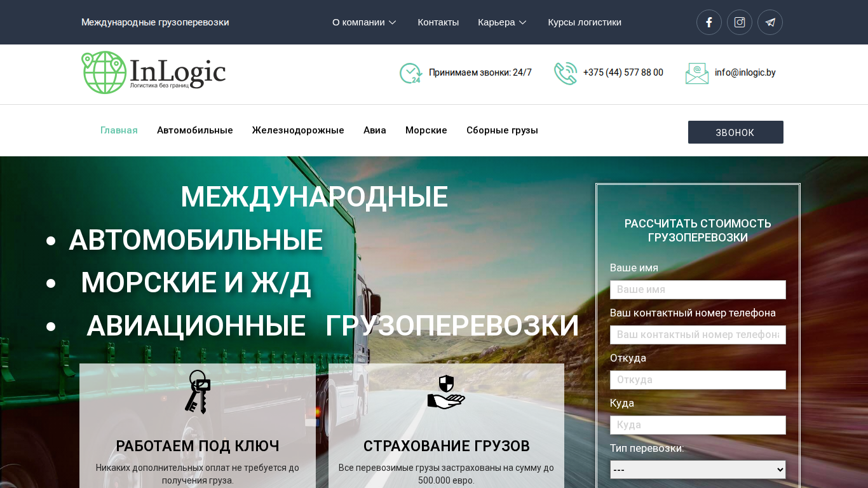Open the Instagram social icon
The image size is (868, 488).
pos(740,22)
